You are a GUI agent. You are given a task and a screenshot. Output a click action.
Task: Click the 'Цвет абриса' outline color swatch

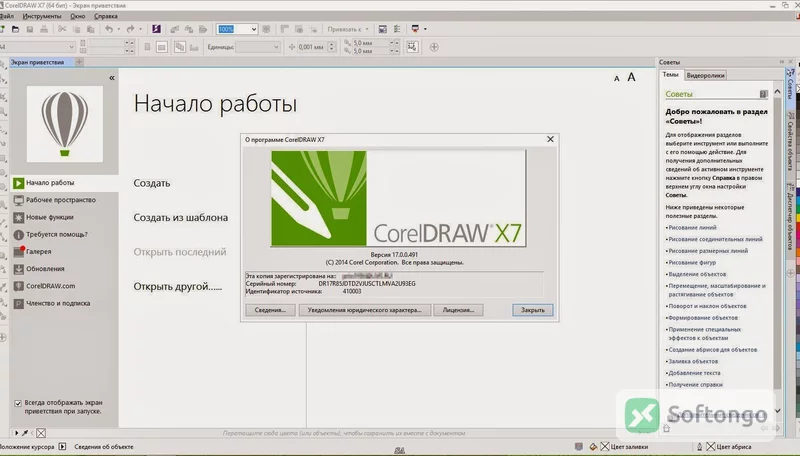(x=711, y=447)
